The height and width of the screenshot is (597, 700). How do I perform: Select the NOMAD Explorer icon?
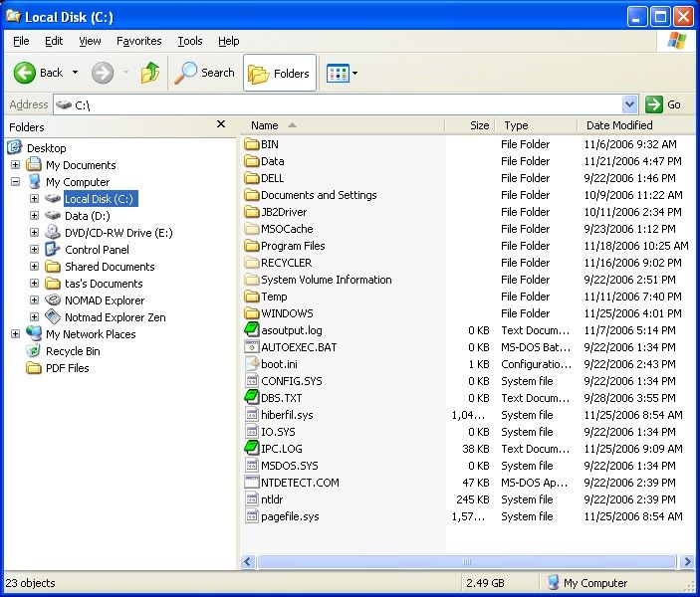point(53,299)
